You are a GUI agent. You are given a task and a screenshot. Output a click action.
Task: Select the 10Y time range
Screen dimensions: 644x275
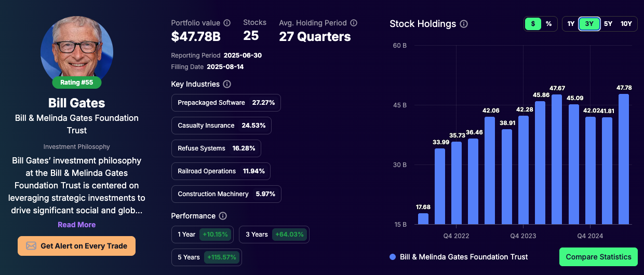[626, 24]
